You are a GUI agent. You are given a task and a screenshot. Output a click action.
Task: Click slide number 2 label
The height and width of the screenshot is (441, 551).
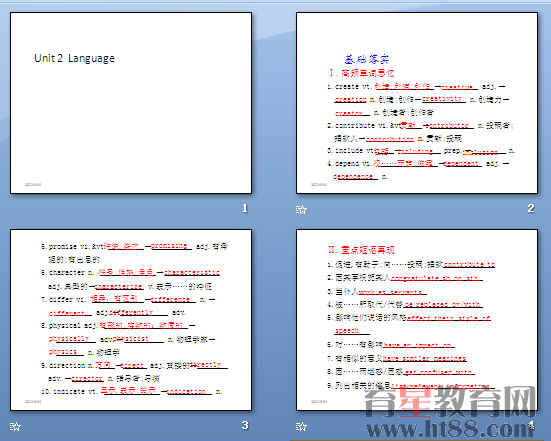tap(531, 208)
